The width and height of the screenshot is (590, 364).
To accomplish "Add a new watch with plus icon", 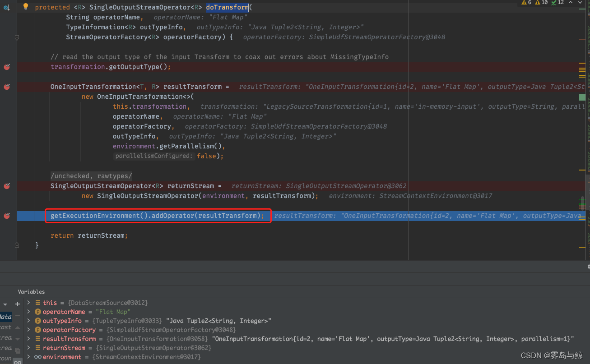I will tap(18, 304).
